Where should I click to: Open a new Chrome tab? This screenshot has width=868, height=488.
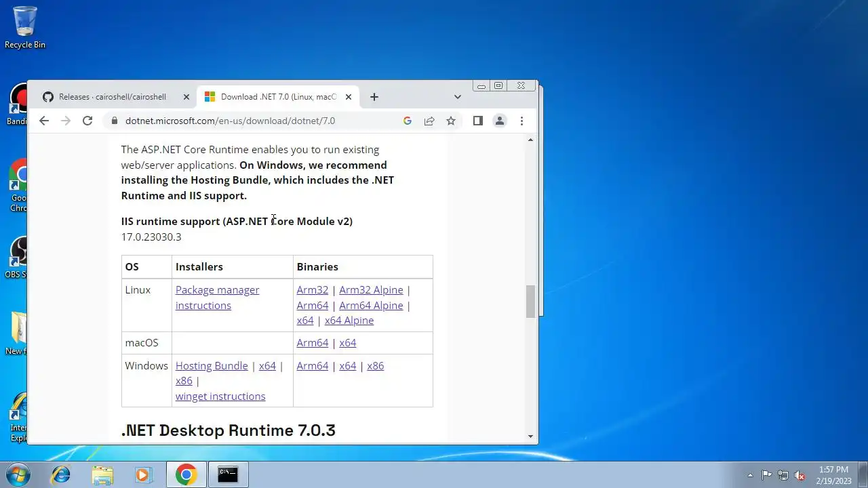[x=374, y=97]
